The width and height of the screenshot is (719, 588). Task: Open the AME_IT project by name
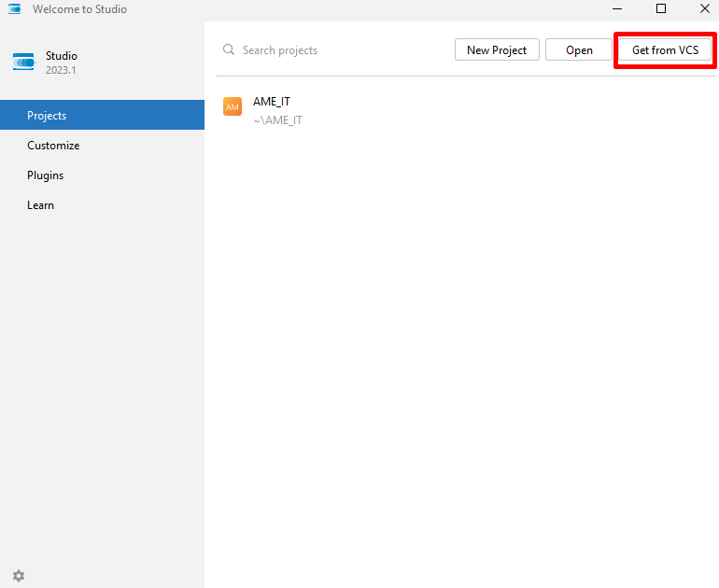click(272, 102)
